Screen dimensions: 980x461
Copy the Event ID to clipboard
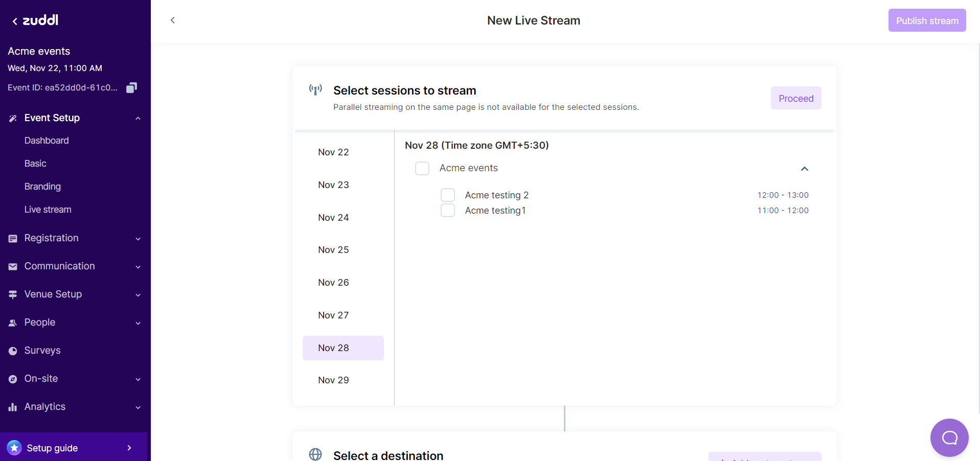tap(131, 88)
